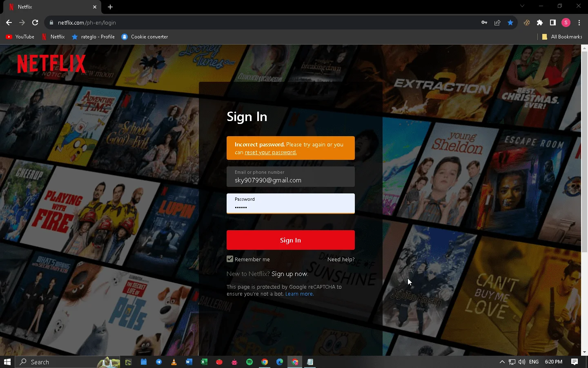Click the Netflix logo at top left

click(x=51, y=64)
